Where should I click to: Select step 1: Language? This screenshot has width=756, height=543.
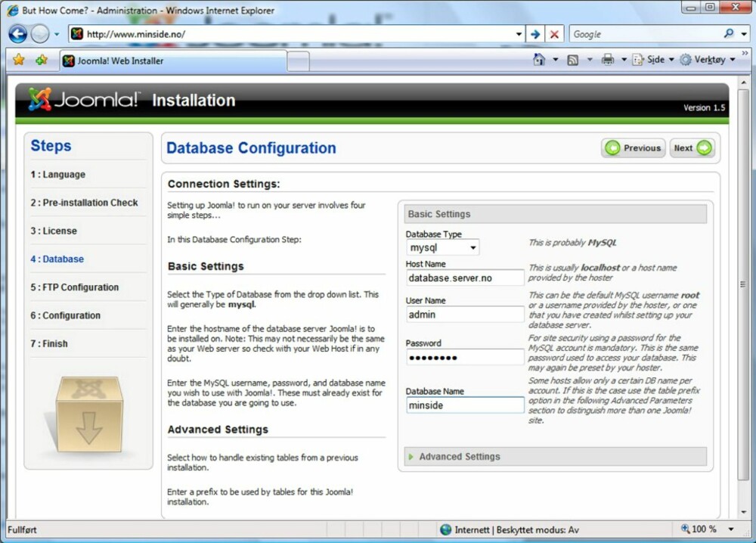tap(58, 175)
